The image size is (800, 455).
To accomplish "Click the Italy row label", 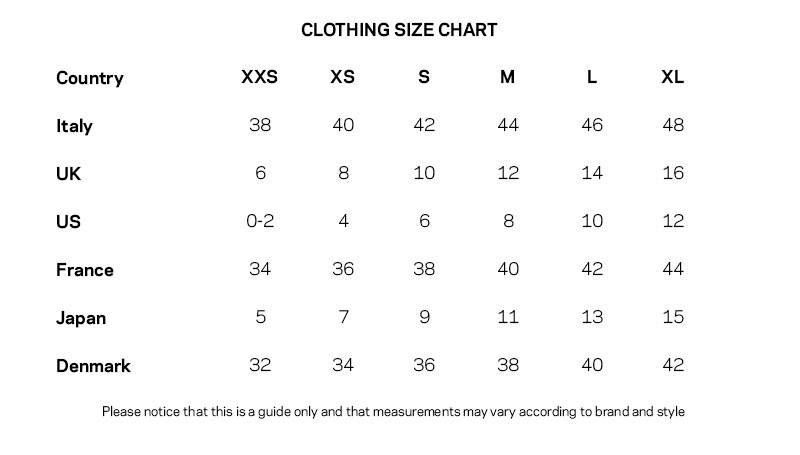I will [x=74, y=126].
